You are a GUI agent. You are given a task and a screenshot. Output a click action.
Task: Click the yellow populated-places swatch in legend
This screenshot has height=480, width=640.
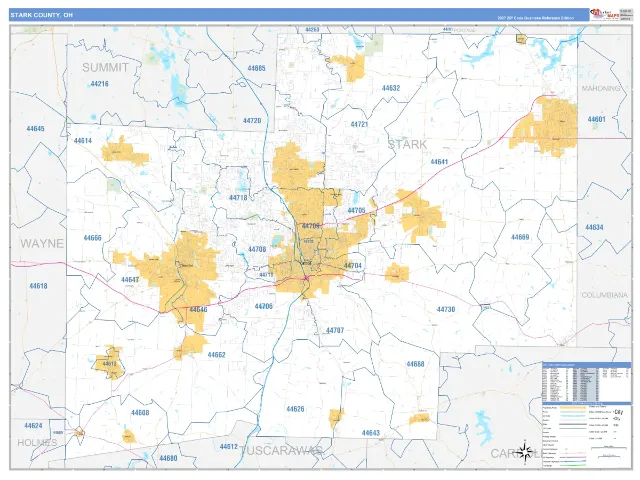[573, 407]
